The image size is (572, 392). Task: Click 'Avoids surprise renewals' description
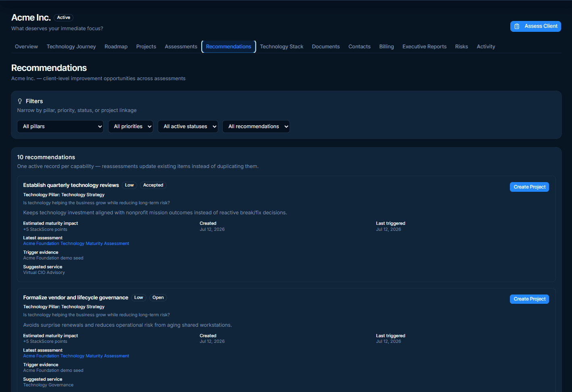point(127,325)
